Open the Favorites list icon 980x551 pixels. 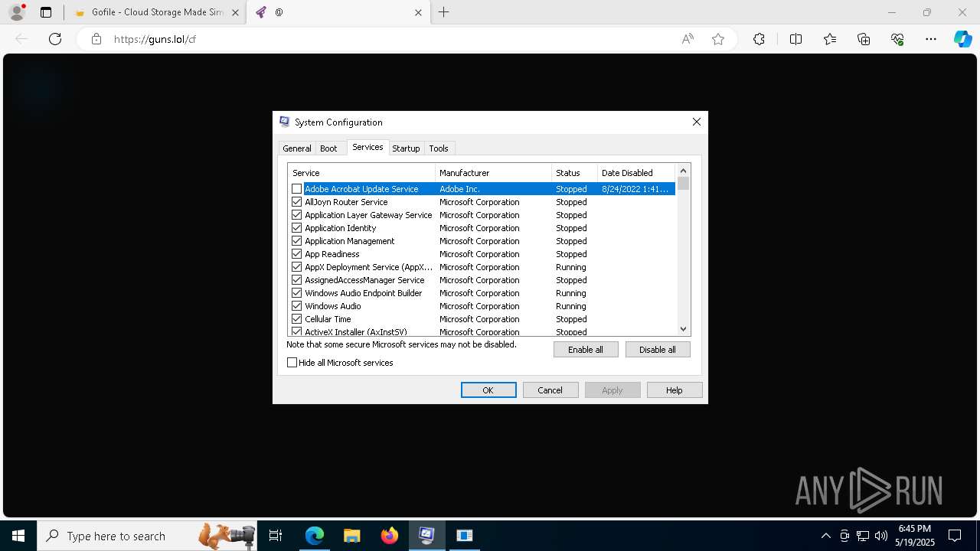830,39
